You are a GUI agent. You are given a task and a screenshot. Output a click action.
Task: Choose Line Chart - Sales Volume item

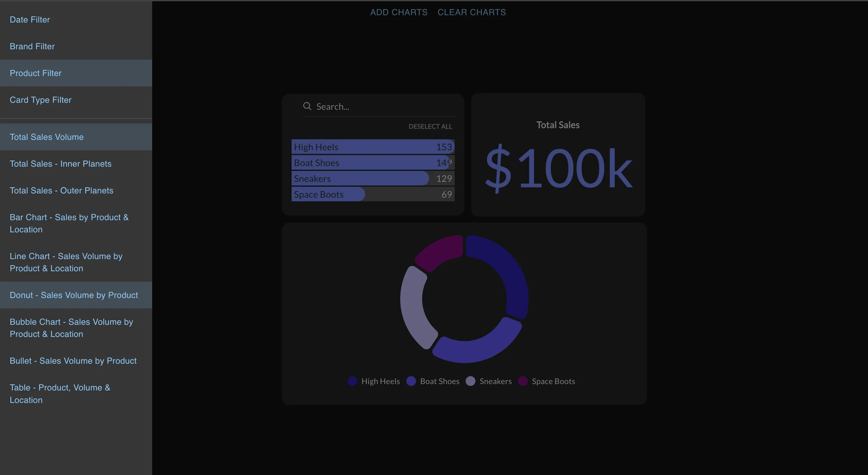[x=76, y=262]
